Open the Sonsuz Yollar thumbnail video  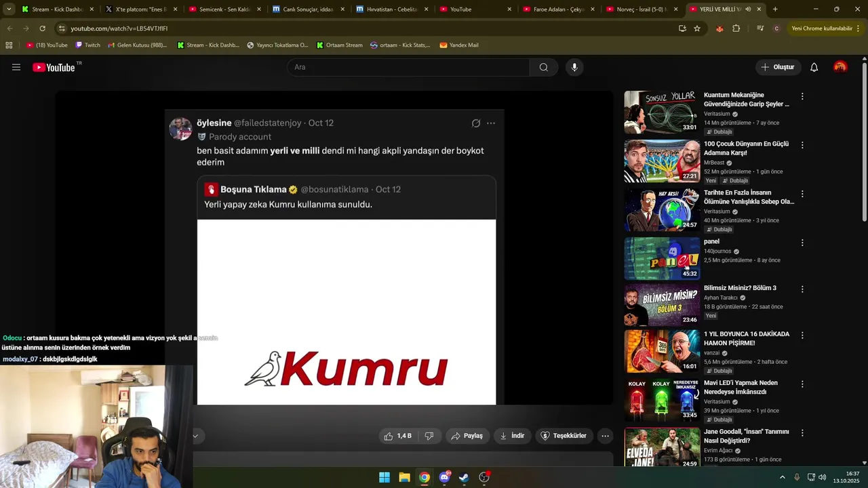(662, 112)
